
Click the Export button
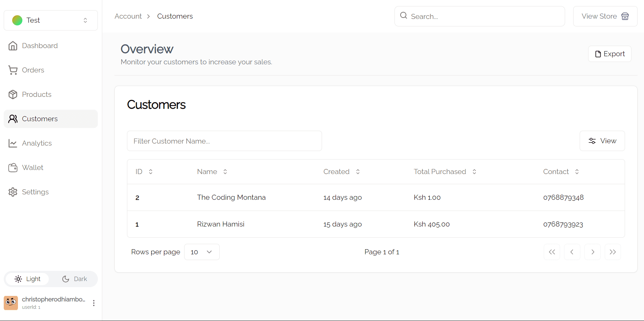(x=609, y=54)
